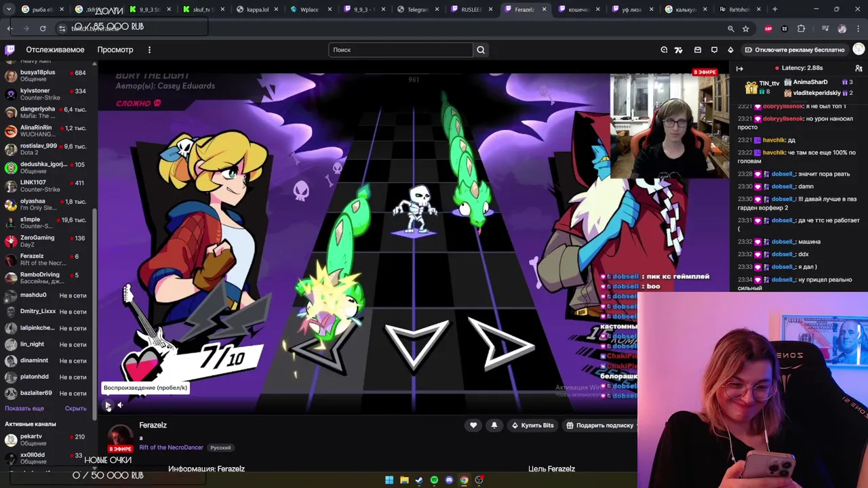Screen dimensions: 868x488
Task: Open the three-dot More menu in the Twitch header
Action: tap(149, 49)
